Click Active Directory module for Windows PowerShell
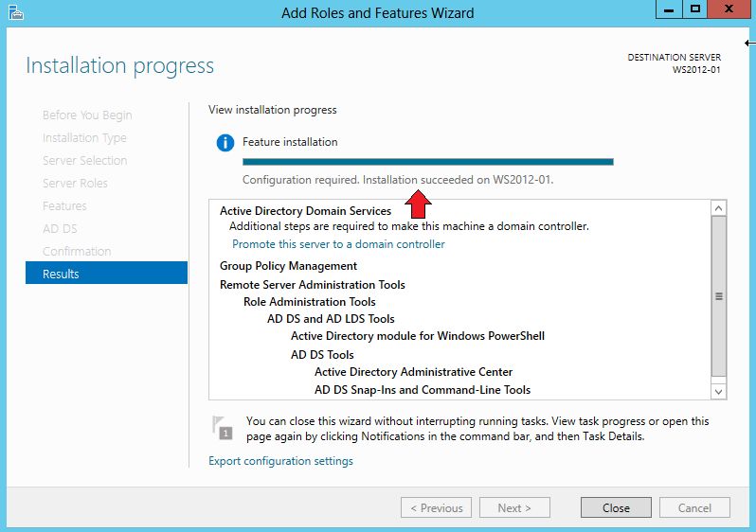This screenshot has height=532, width=756. click(418, 336)
